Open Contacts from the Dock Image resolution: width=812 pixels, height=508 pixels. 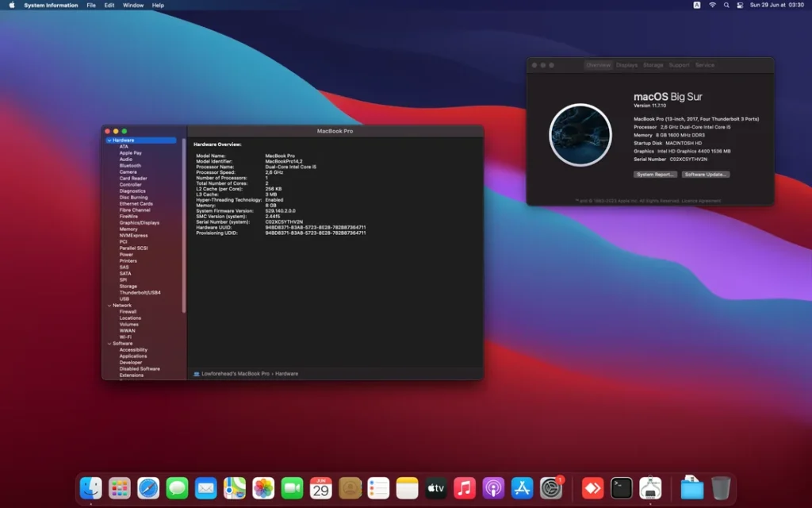pos(350,488)
